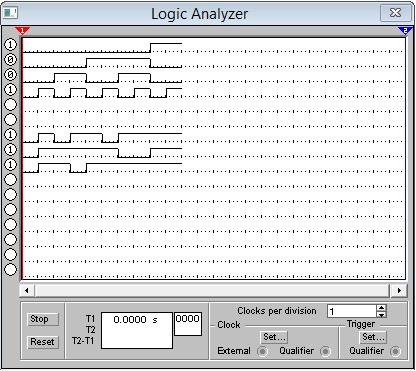
Task: Toggle the Clock Qualifier indicator
Action: (x=325, y=351)
